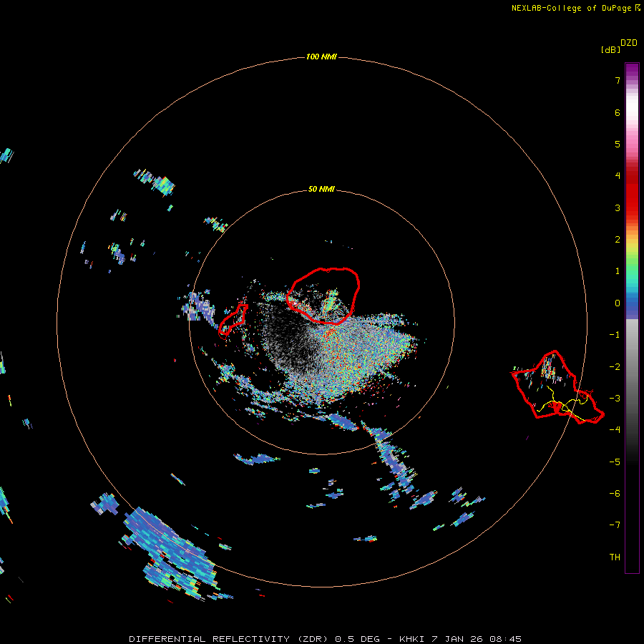Click the 3 value on the dB scale
This screenshot has width=644, height=644.
[x=618, y=208]
